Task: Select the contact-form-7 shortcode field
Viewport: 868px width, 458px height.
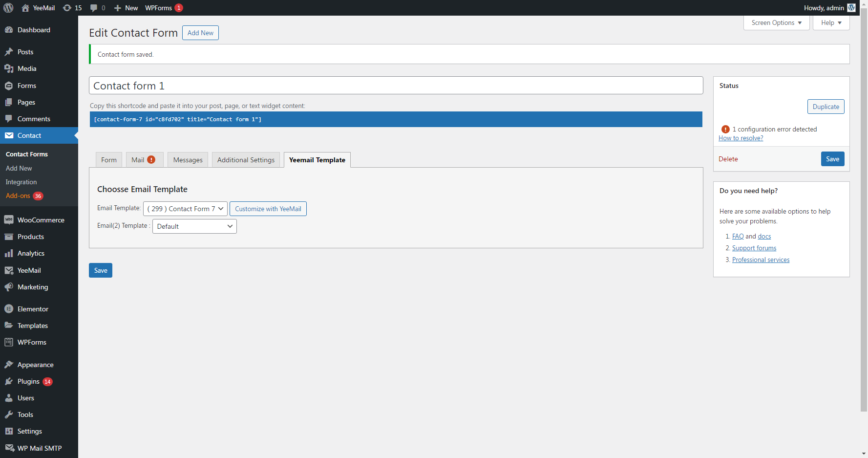Action: [x=396, y=119]
